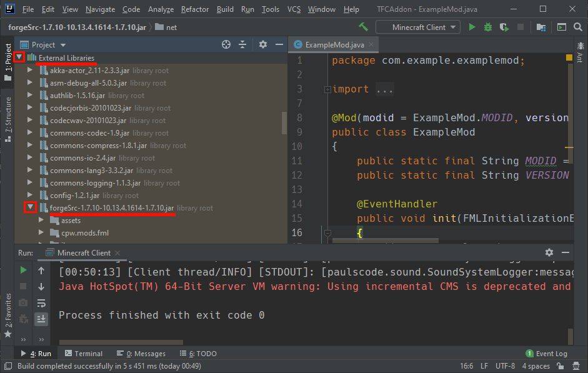This screenshot has width=588, height=373.
Task: Rerun Minecraft Client in Run panel
Action: (23, 270)
